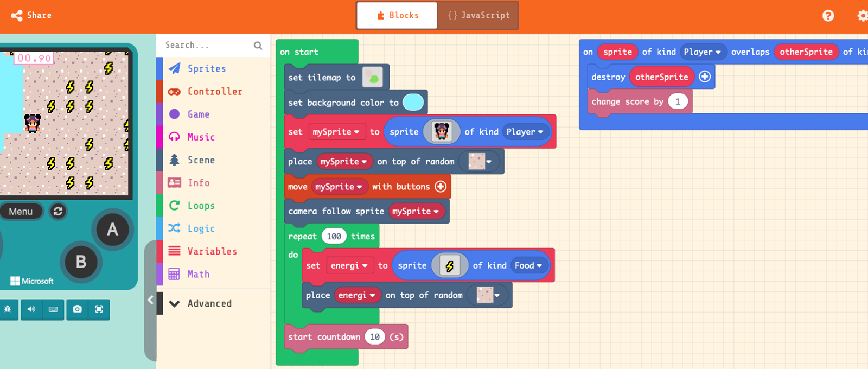The height and width of the screenshot is (369, 868).
Task: Start debug mode with the bug icon
Action: [8, 309]
